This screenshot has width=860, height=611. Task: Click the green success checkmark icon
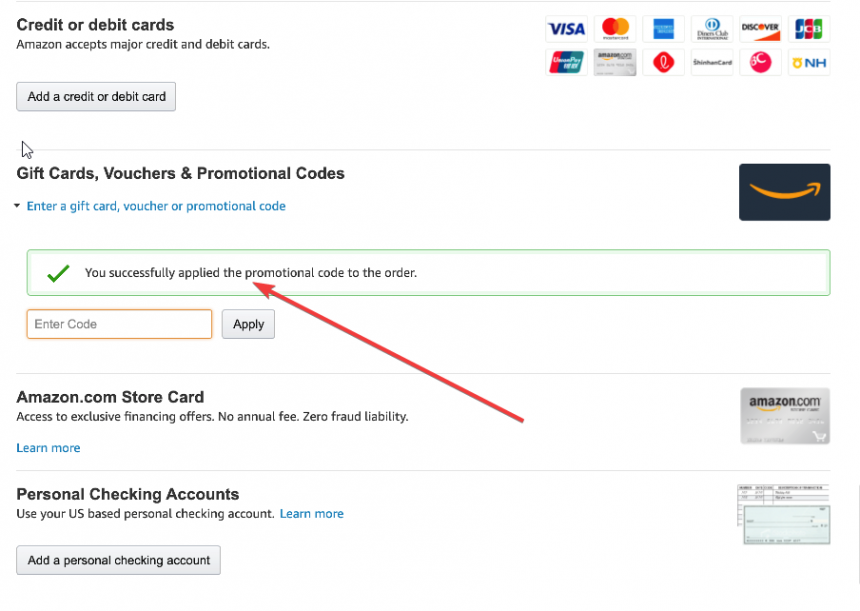click(x=58, y=272)
